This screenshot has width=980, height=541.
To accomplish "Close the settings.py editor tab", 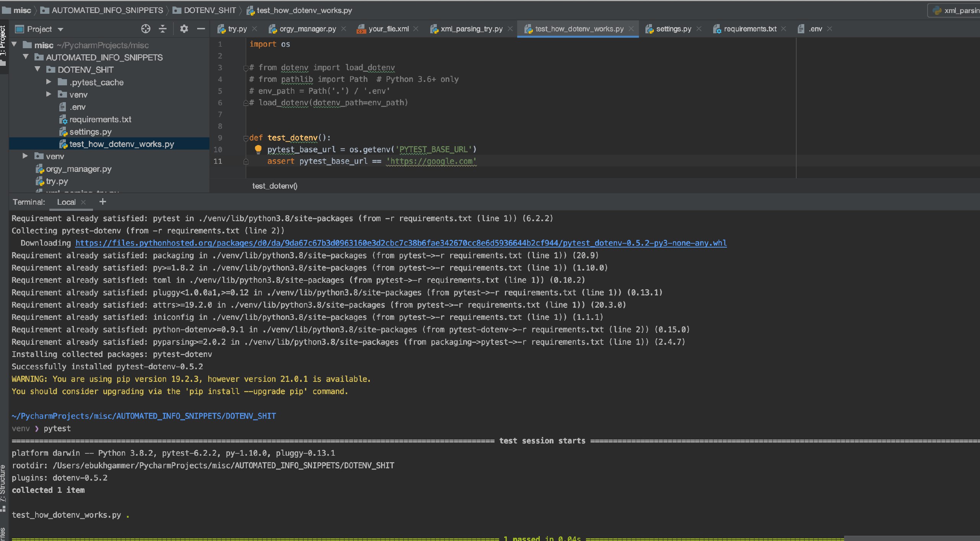I will point(699,29).
